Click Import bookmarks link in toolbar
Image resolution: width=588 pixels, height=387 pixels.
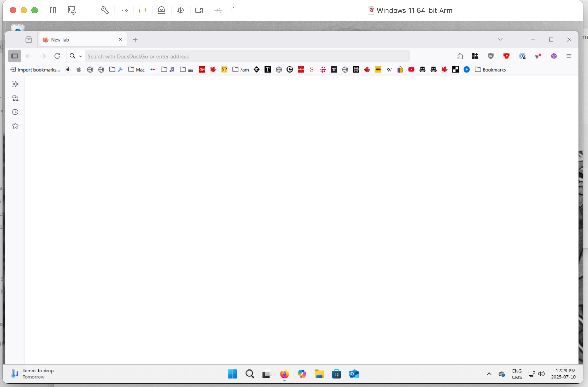(35, 70)
